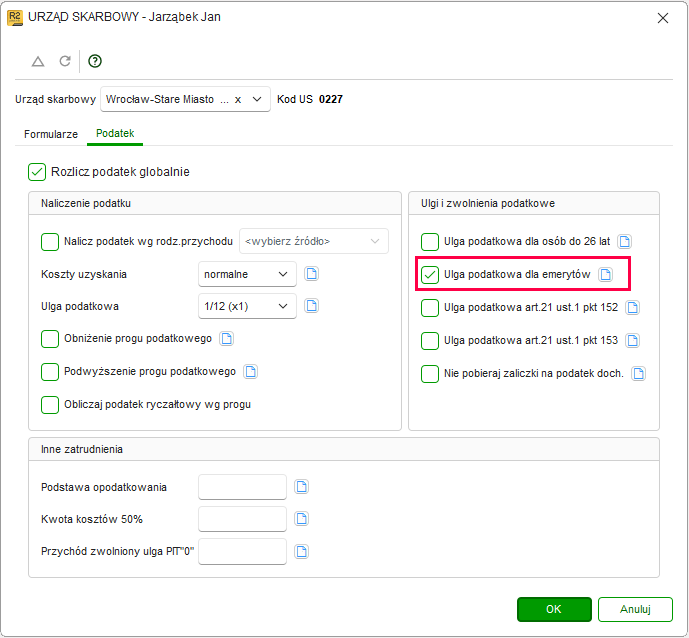The image size is (689, 638).
Task: Check Podwyższenie progu podatkowego
Action: click(50, 372)
